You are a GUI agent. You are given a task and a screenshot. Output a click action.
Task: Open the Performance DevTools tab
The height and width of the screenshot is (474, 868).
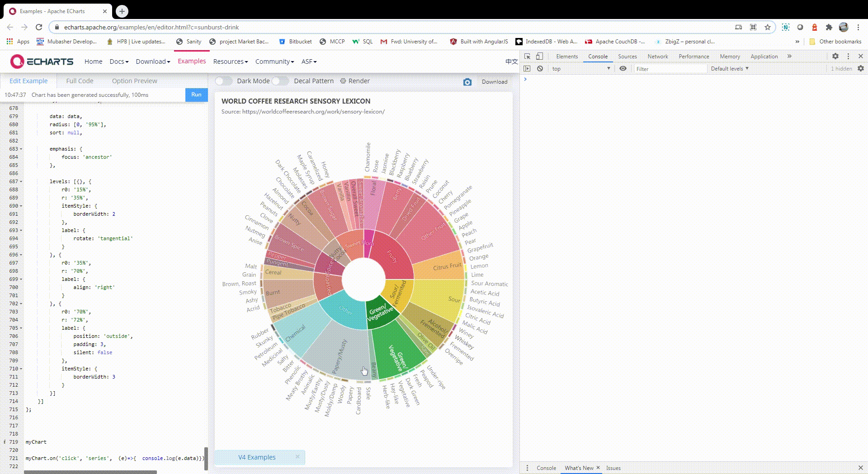[693, 56]
